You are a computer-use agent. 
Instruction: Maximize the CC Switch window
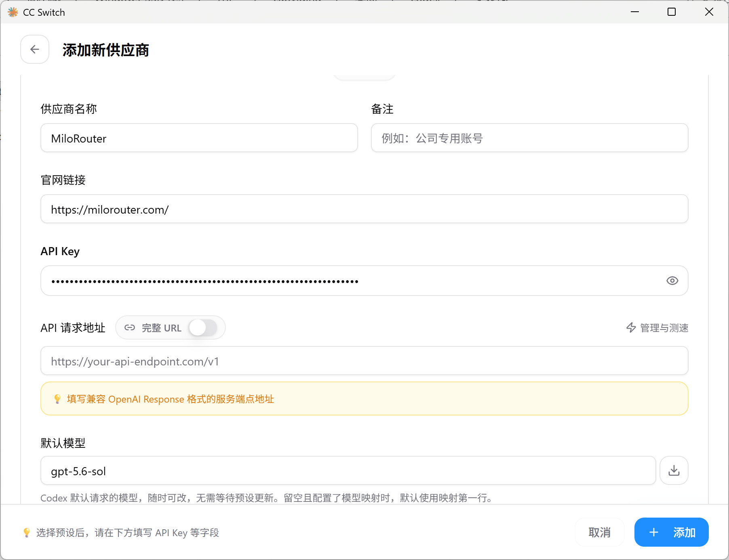[x=672, y=12]
